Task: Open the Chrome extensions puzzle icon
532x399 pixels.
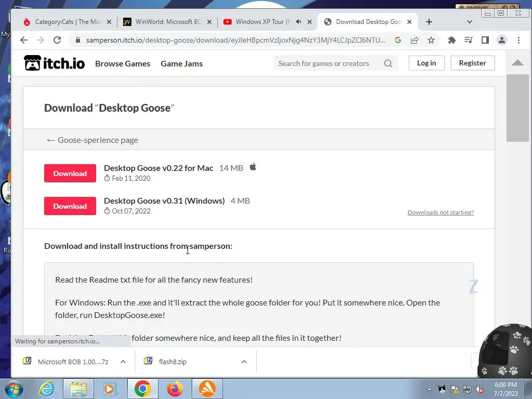Action: [x=451, y=40]
